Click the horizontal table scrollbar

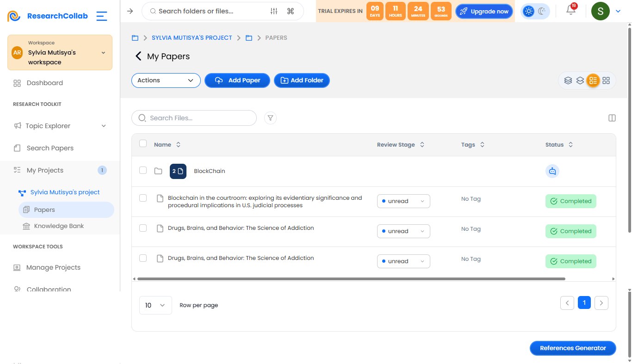(351, 279)
